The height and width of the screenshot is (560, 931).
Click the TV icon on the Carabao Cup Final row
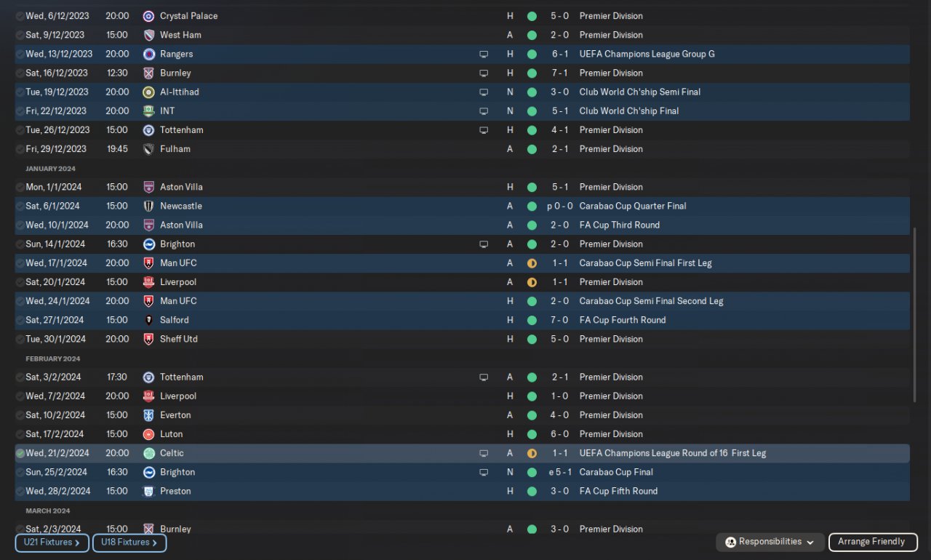[x=484, y=473]
